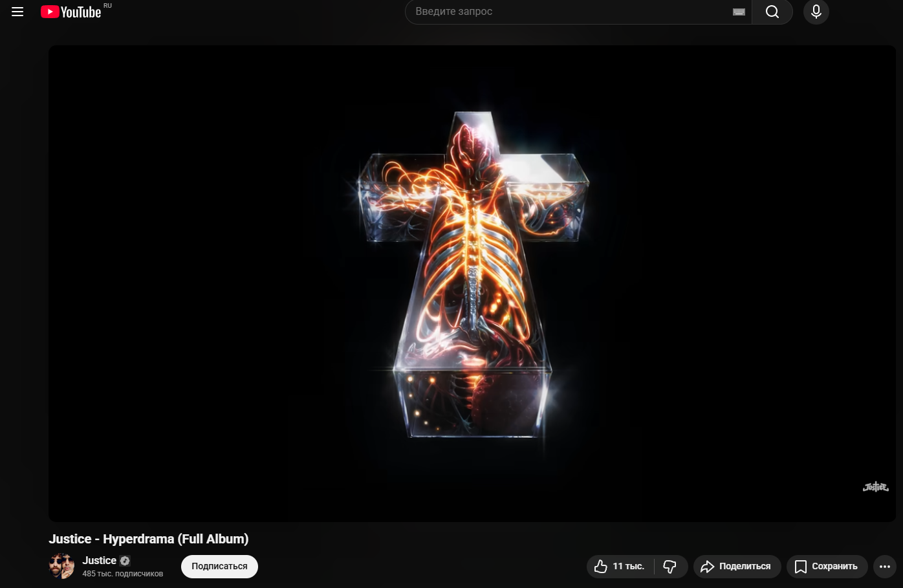Share the video via Поделиться
The height and width of the screenshot is (588, 903).
737,566
